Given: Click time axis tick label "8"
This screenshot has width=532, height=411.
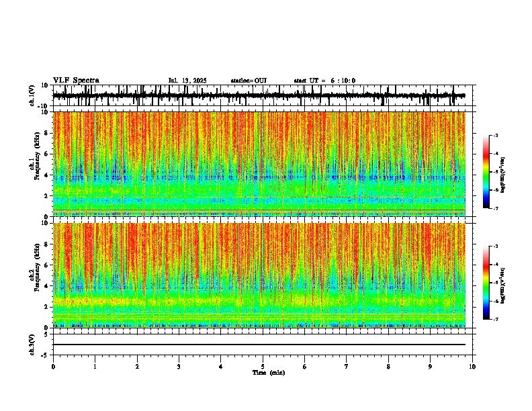Looking at the screenshot, I should point(388,367).
